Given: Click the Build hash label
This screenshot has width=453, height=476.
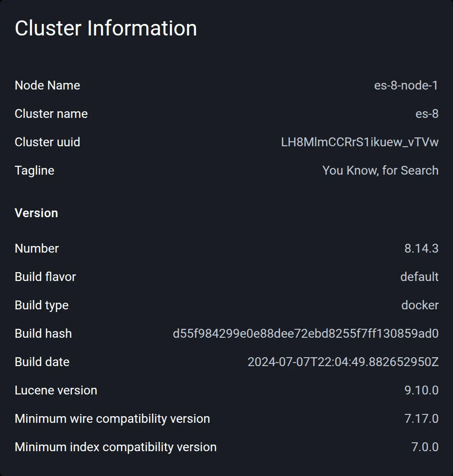Looking at the screenshot, I should point(43,334).
